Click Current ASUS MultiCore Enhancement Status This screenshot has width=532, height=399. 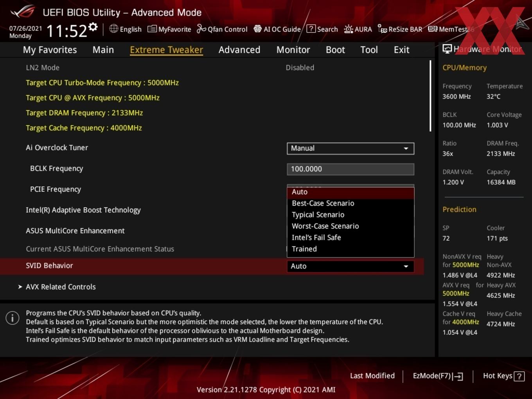(x=100, y=249)
